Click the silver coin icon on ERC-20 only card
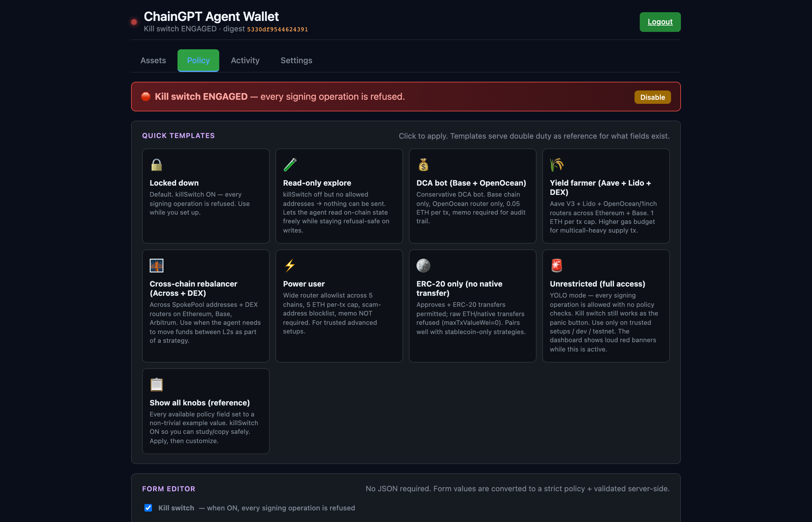Screen dimensions: 812x522 click(423, 265)
